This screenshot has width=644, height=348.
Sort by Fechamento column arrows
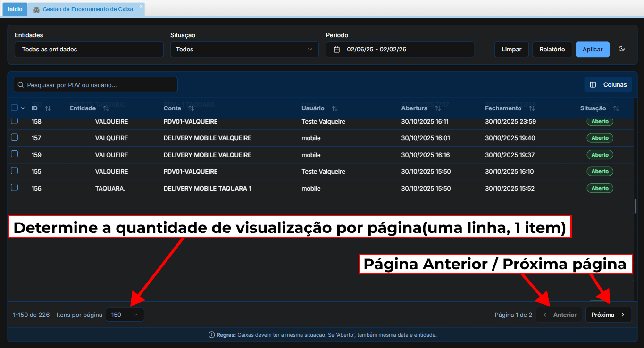(x=532, y=108)
